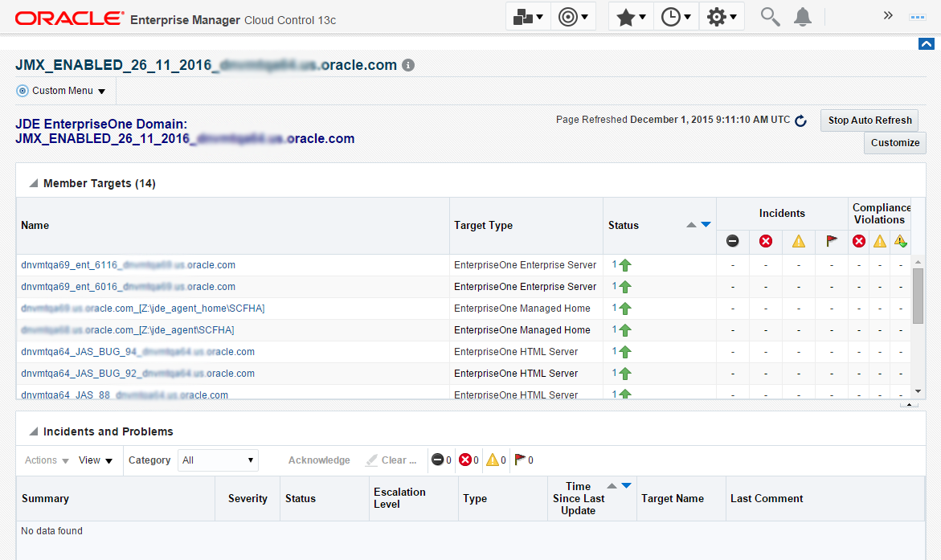Click the table scroll up arrow
941x560 pixels.
[x=918, y=262]
